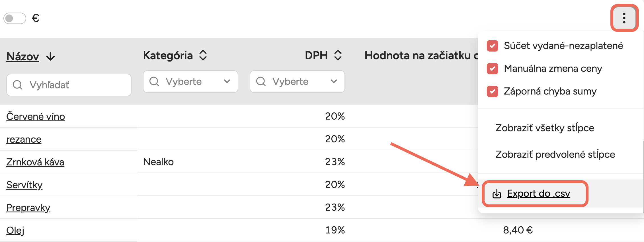Click the Export do .csv download icon
This screenshot has height=242, width=644.
497,194
